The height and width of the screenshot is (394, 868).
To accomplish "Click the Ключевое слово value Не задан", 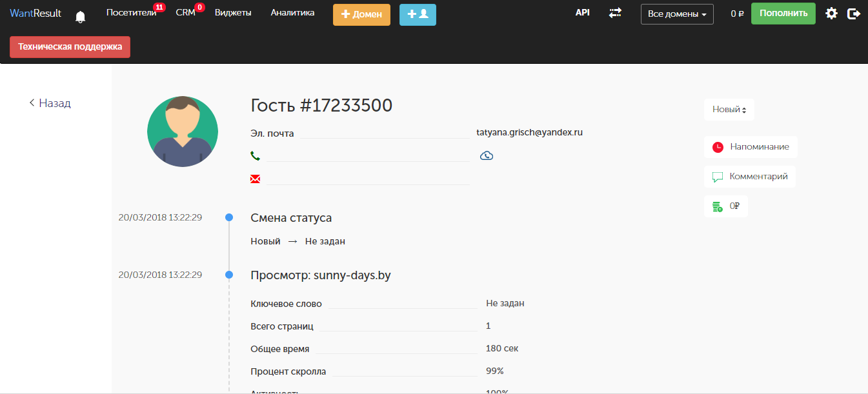I will (x=505, y=303).
